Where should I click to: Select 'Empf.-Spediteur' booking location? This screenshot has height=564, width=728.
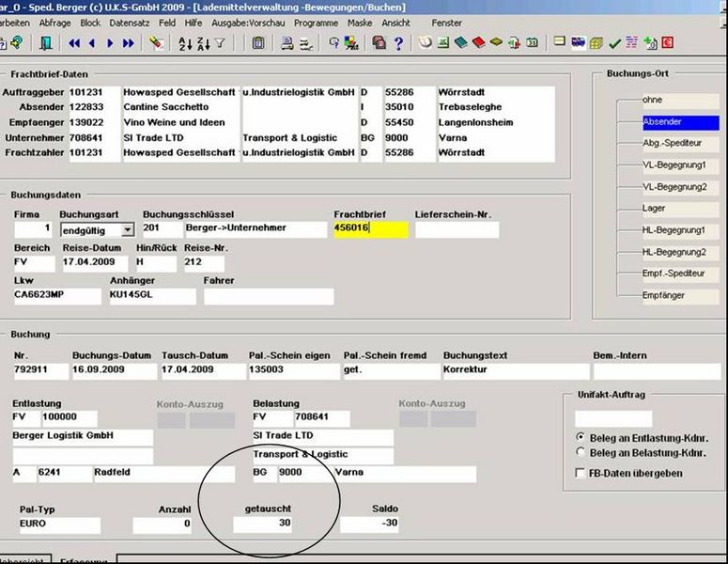pyautogui.click(x=681, y=274)
